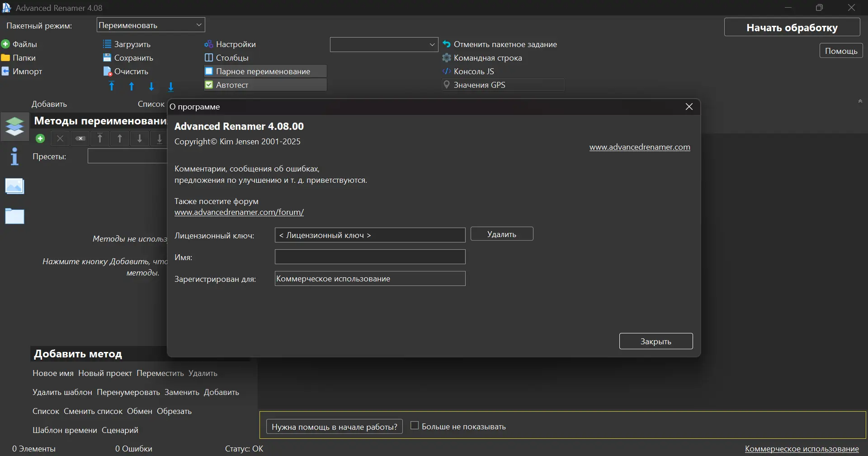Viewport: 868px width, 456px height.
Task: Open the www.advancedrenamer.com/forum/ link
Action: (239, 212)
